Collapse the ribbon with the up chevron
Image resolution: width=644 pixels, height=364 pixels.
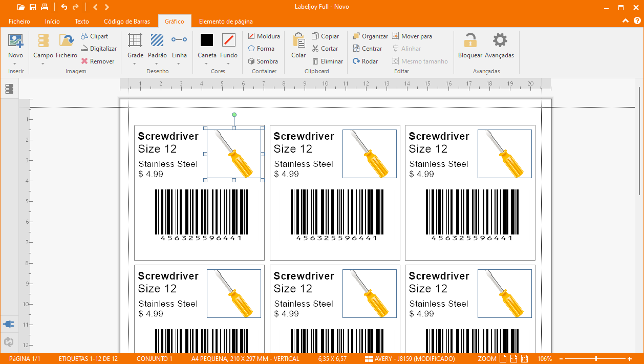tap(625, 21)
